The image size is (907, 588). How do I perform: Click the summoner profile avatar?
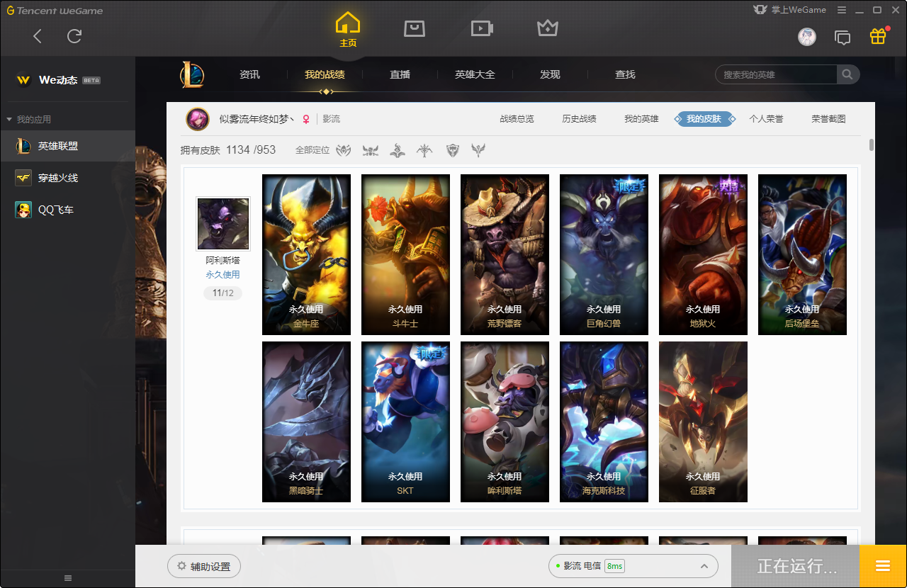(x=198, y=119)
